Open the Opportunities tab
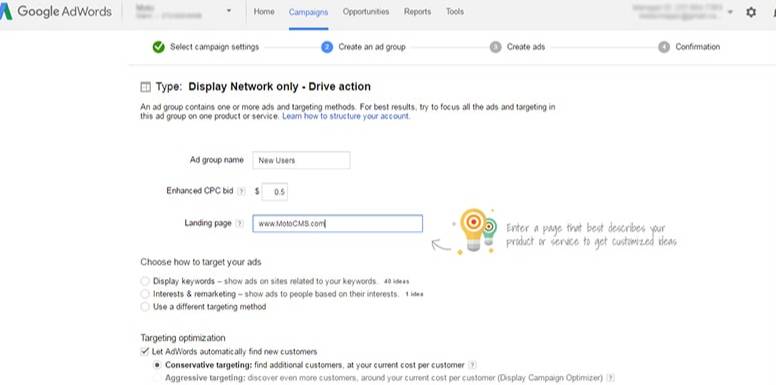 tap(366, 11)
